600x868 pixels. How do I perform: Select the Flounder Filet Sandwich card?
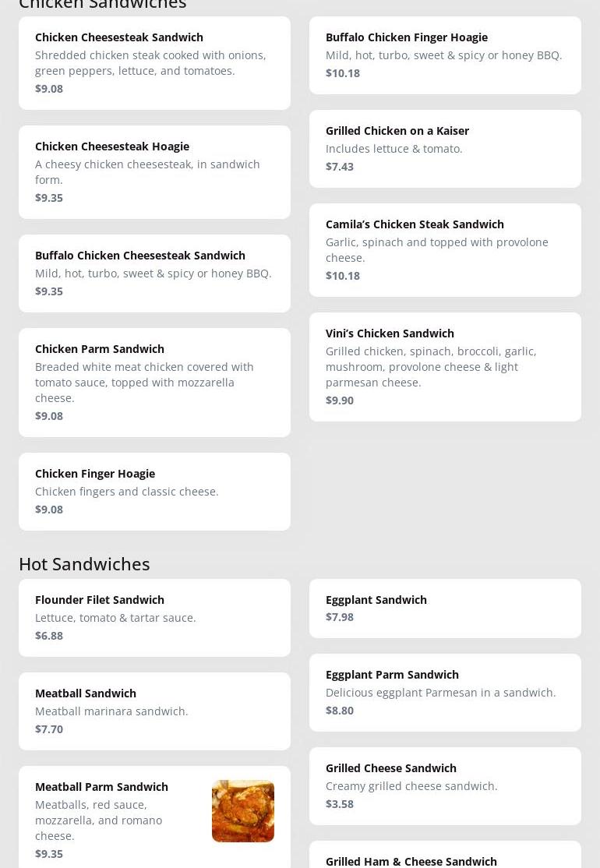pos(154,617)
